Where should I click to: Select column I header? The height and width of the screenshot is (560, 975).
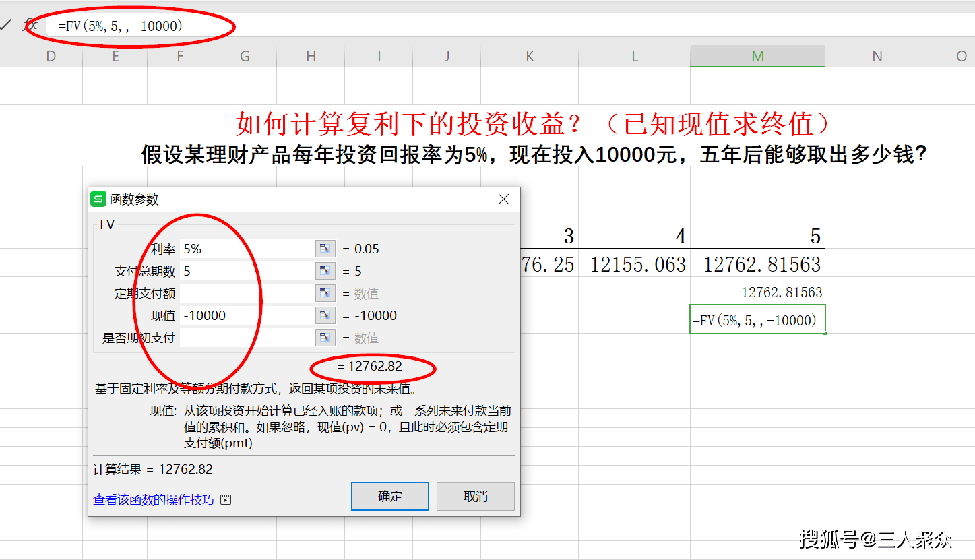[x=379, y=57]
